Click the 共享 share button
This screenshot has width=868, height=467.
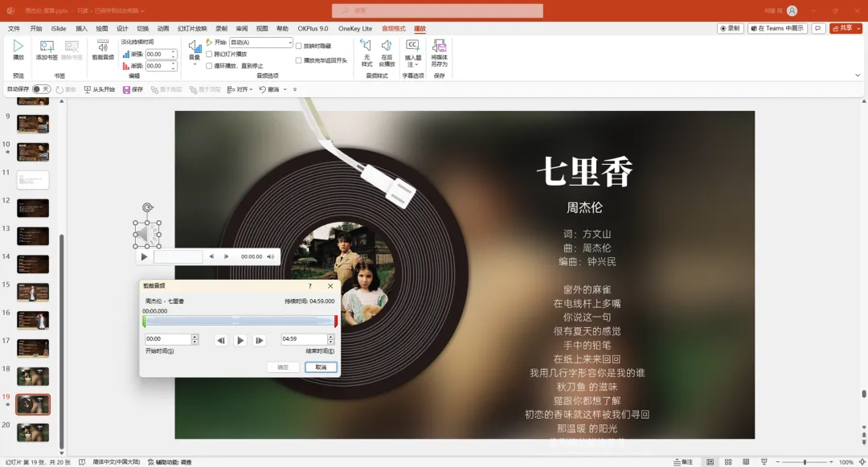(842, 28)
